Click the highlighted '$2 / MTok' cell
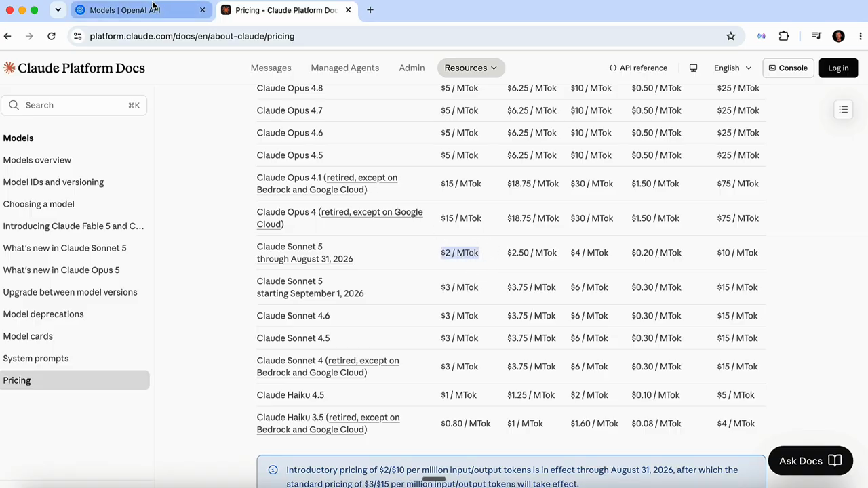This screenshot has width=868, height=488. 460,253
